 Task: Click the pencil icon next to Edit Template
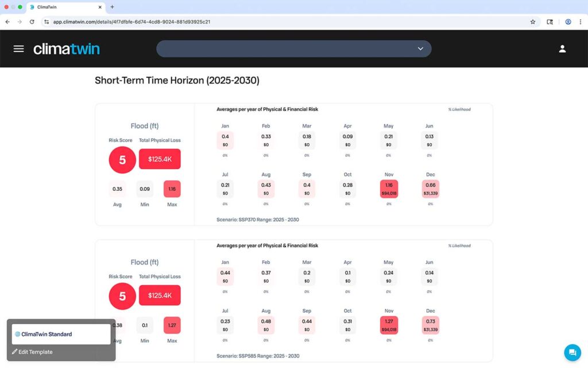15,352
